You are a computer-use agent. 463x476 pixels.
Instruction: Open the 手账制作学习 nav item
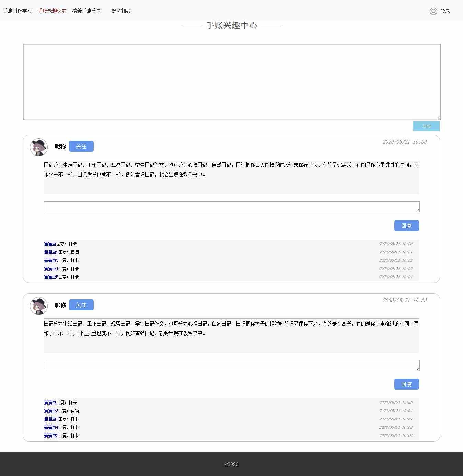point(17,11)
